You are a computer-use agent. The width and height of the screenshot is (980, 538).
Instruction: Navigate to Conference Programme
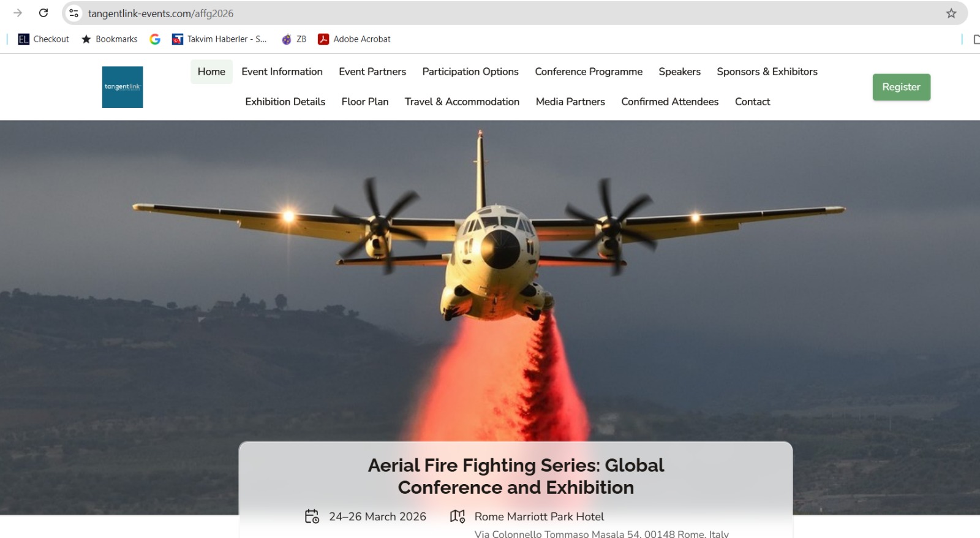589,72
